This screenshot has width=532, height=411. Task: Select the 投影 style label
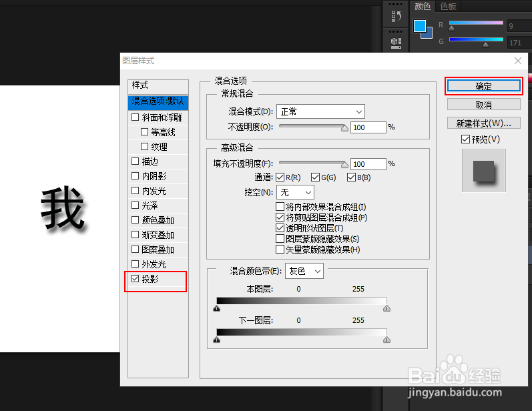[150, 279]
